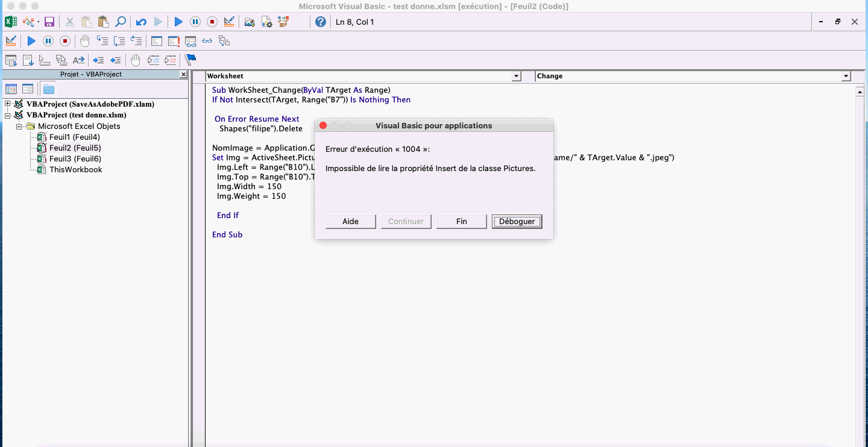Outdent the code with the Outdent icon

click(x=116, y=60)
